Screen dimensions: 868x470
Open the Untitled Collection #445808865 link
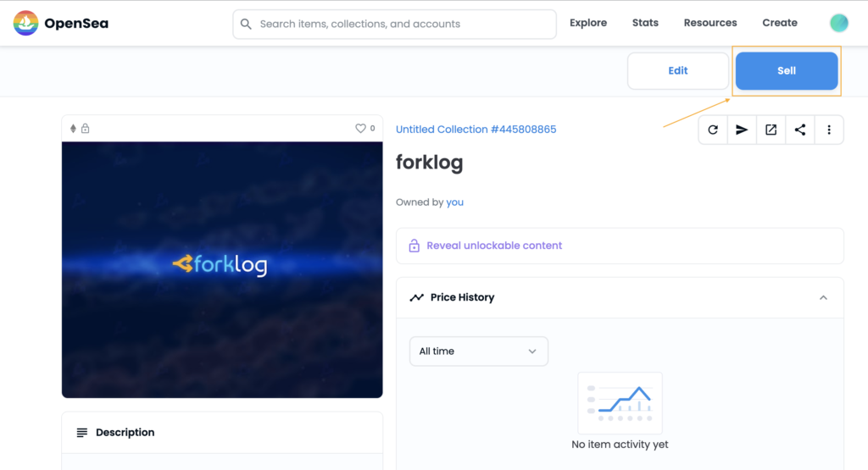click(x=476, y=130)
